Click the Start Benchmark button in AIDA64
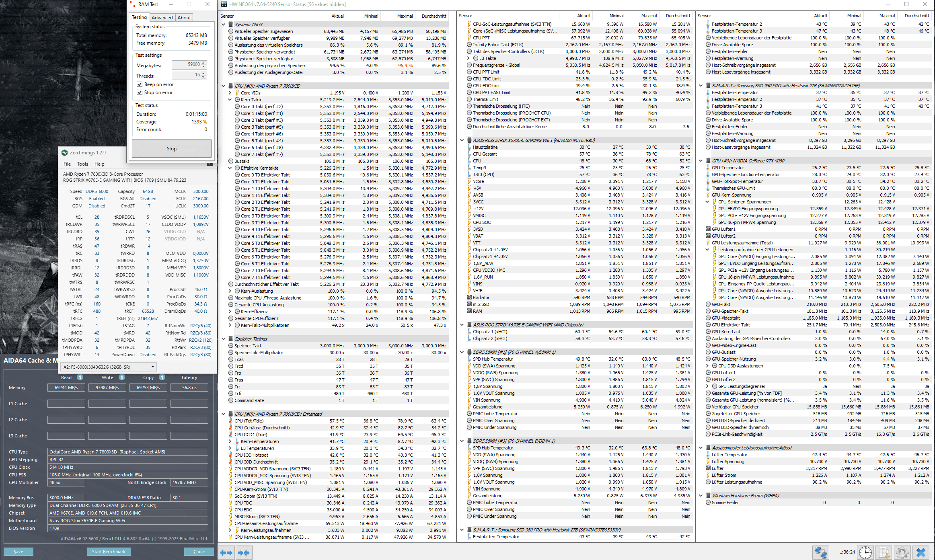Screen dimensions: 935x560 (109, 552)
